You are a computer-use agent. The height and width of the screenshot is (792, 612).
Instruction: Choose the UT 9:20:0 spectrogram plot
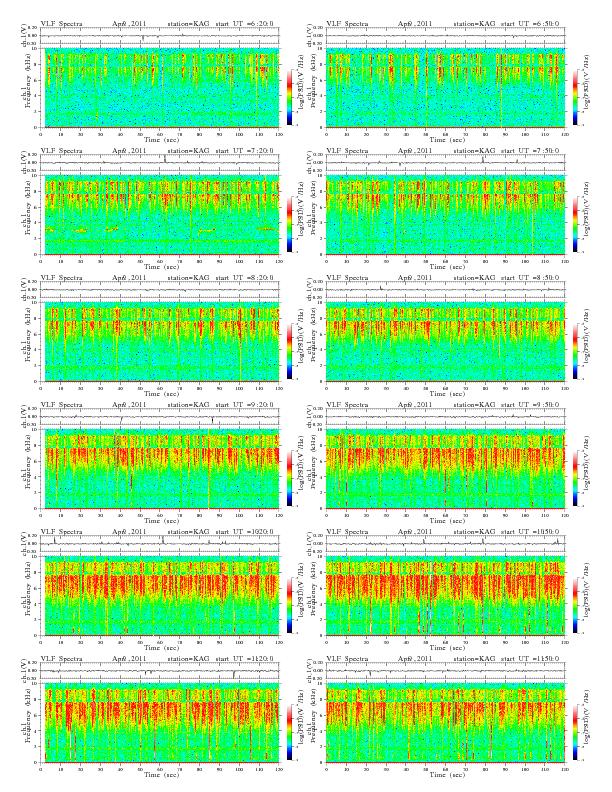(160, 469)
